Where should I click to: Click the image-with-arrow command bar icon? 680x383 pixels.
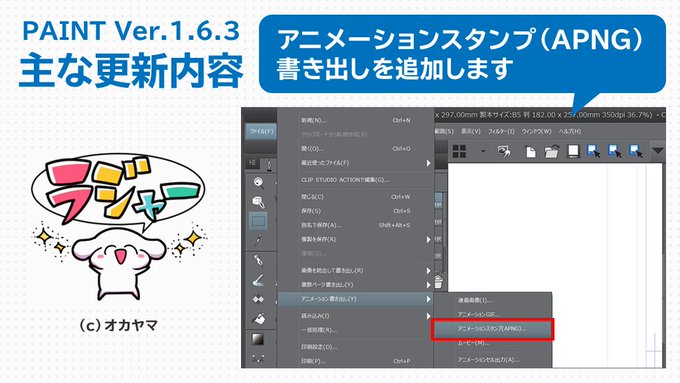[503, 151]
